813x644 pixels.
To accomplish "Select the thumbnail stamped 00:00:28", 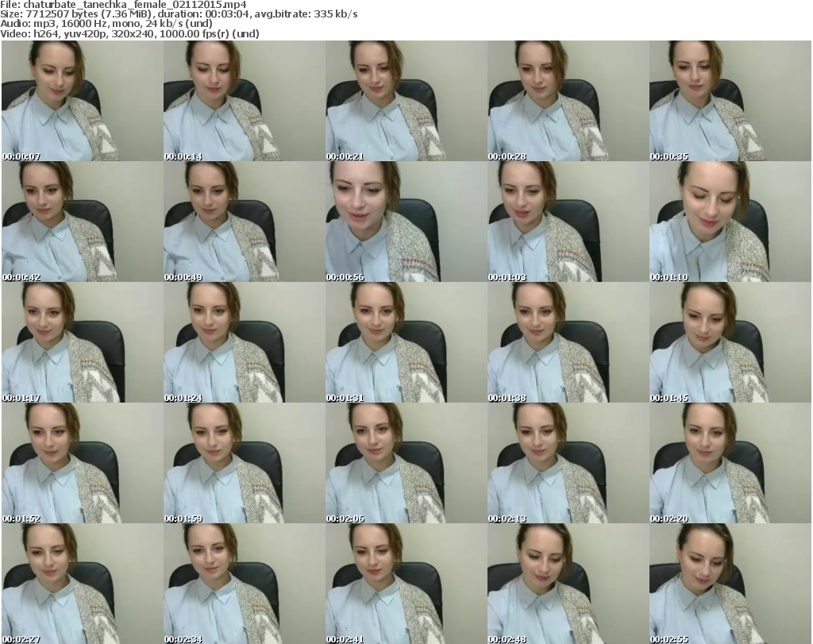I will pyautogui.click(x=568, y=101).
